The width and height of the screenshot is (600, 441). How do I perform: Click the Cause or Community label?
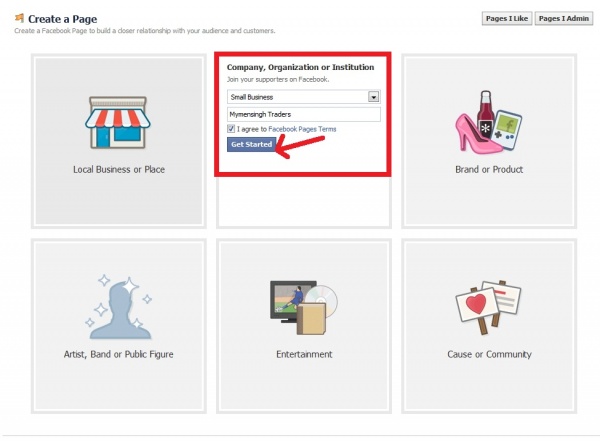pos(489,354)
